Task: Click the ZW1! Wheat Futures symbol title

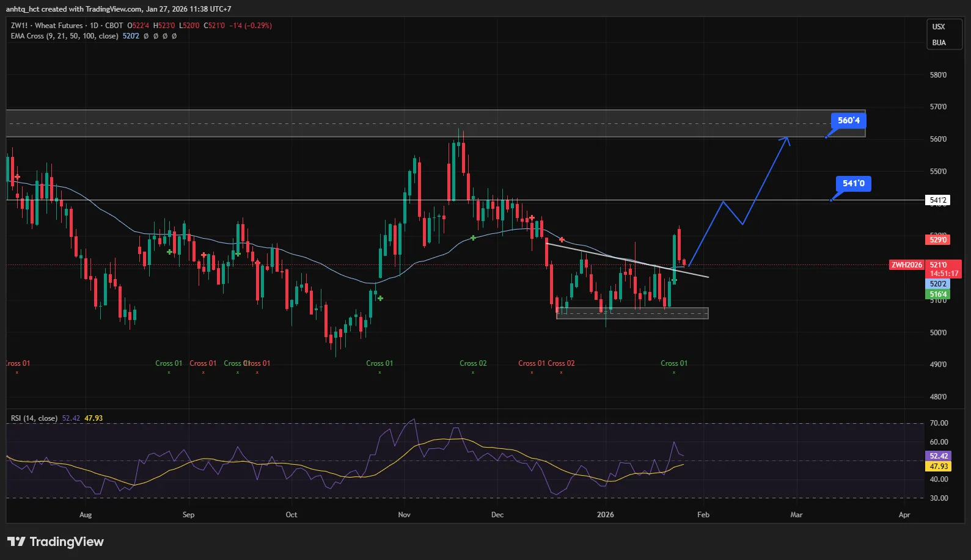Action: (46, 26)
